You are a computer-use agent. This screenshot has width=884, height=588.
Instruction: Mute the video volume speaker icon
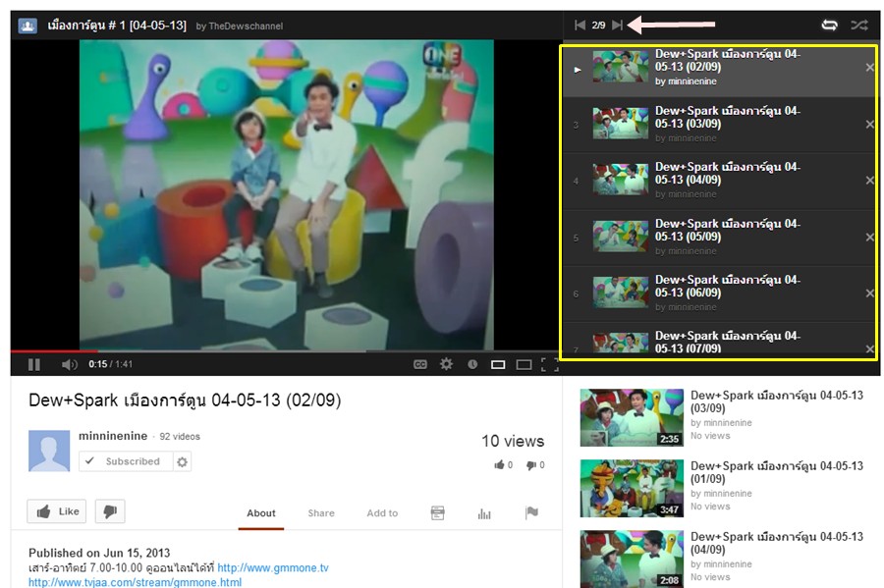(70, 364)
